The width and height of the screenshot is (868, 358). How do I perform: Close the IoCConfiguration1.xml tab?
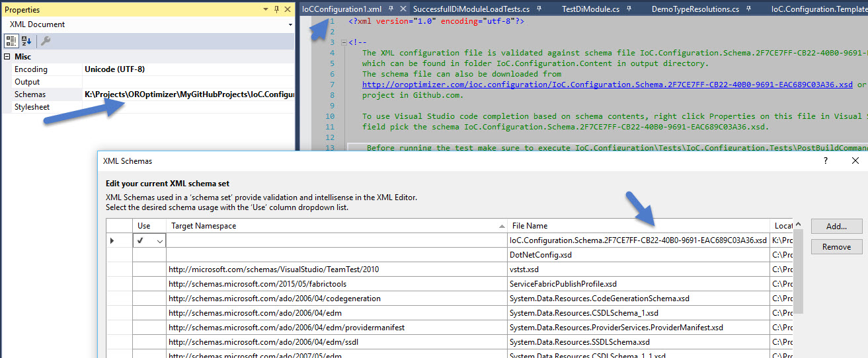coord(403,9)
